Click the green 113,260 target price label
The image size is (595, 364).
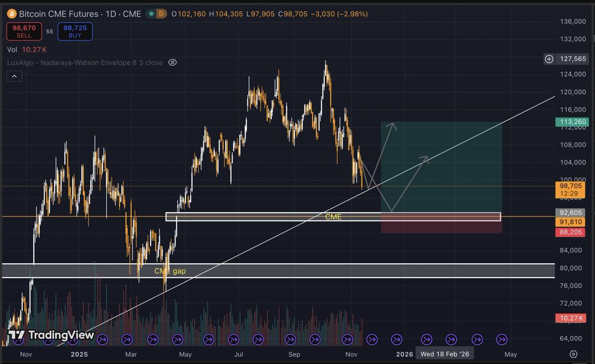571,121
